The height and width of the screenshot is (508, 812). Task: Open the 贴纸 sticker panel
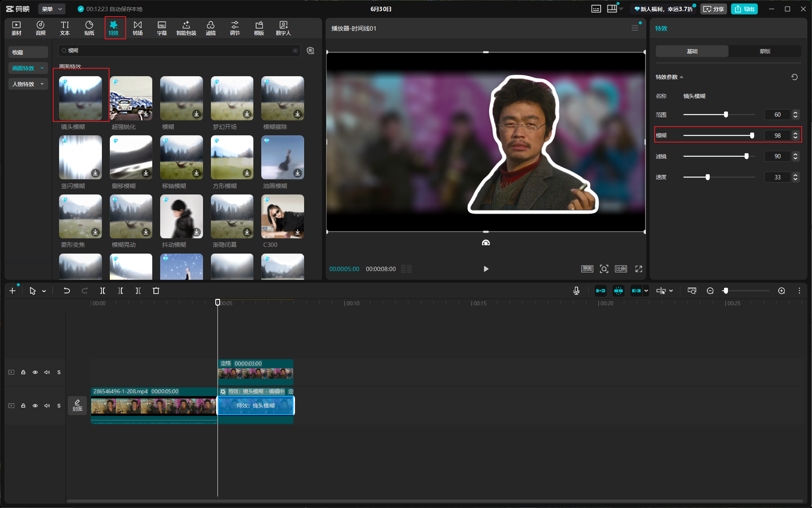click(x=89, y=28)
